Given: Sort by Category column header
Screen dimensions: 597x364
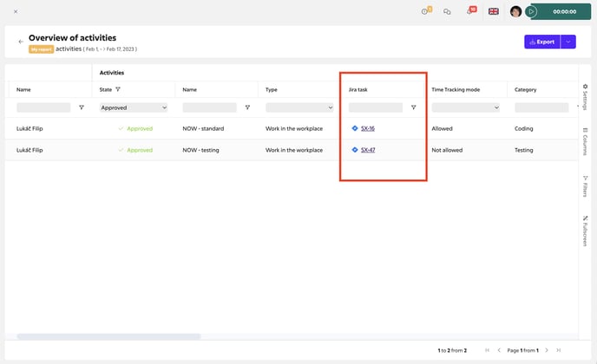Looking at the screenshot, I should click(x=526, y=90).
